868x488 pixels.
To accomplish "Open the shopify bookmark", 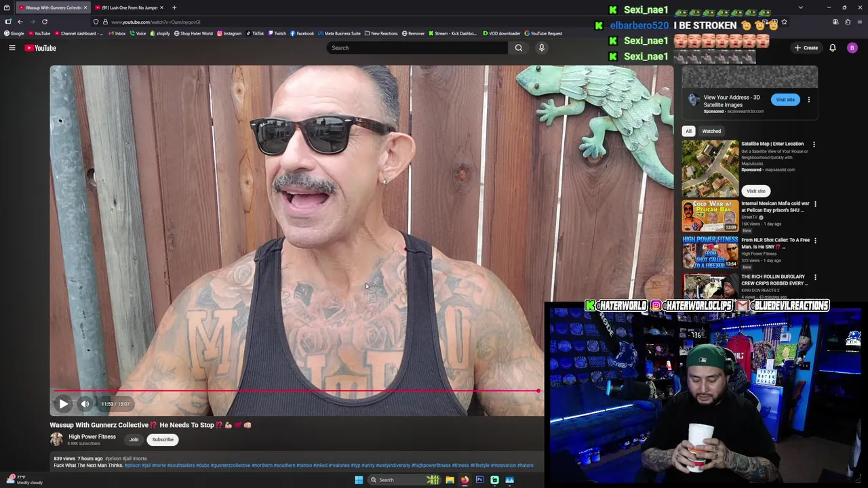I will 160,33.
